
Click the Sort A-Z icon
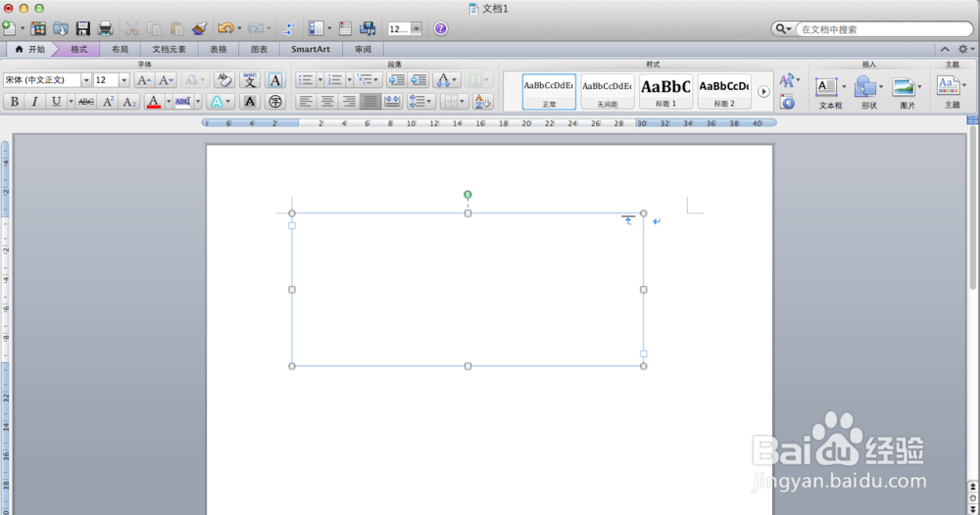point(482,101)
